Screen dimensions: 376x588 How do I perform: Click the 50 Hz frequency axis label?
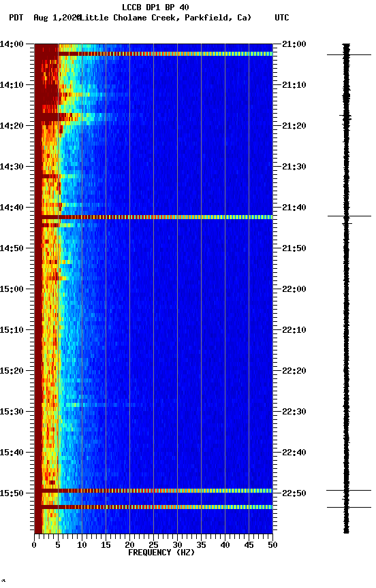point(272,545)
